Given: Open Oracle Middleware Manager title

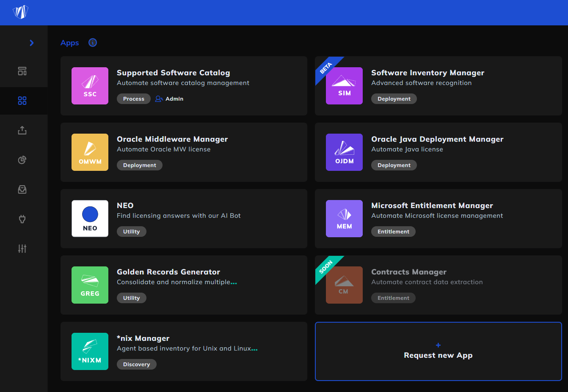Looking at the screenshot, I should [172, 139].
